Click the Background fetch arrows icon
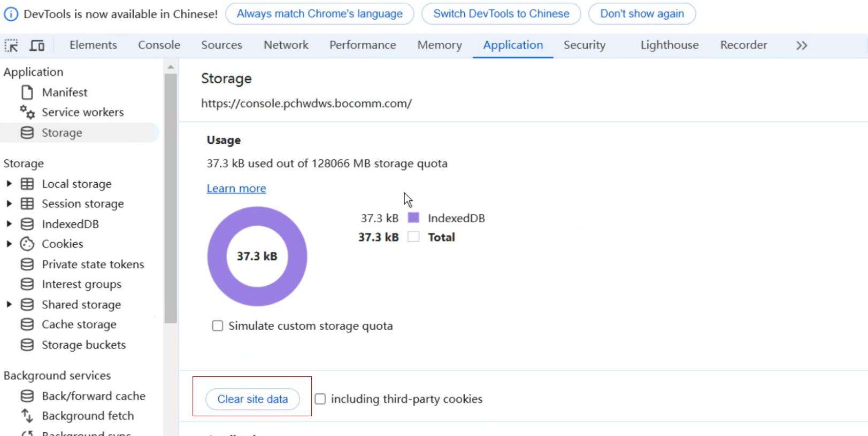 27,416
